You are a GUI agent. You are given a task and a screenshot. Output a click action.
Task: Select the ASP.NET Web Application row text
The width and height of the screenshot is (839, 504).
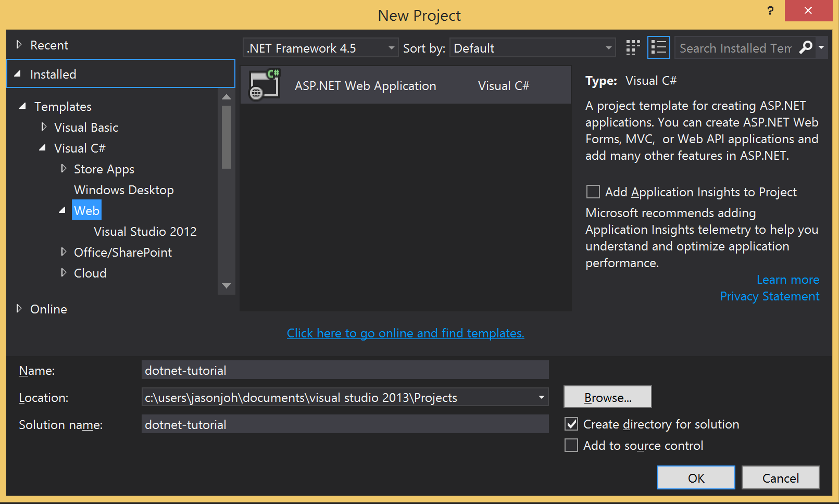(x=366, y=85)
